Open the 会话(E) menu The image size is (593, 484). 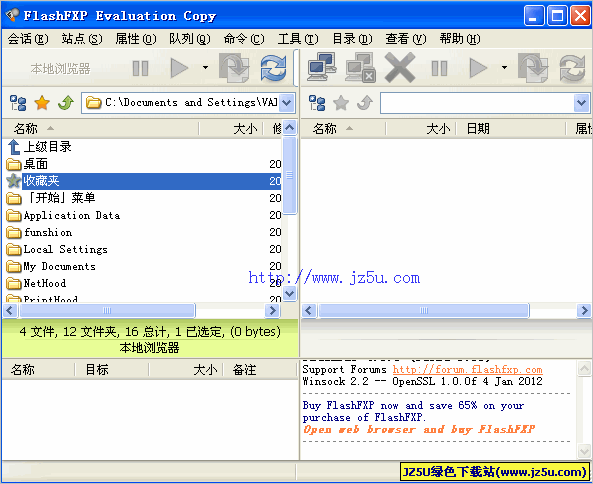(x=28, y=39)
